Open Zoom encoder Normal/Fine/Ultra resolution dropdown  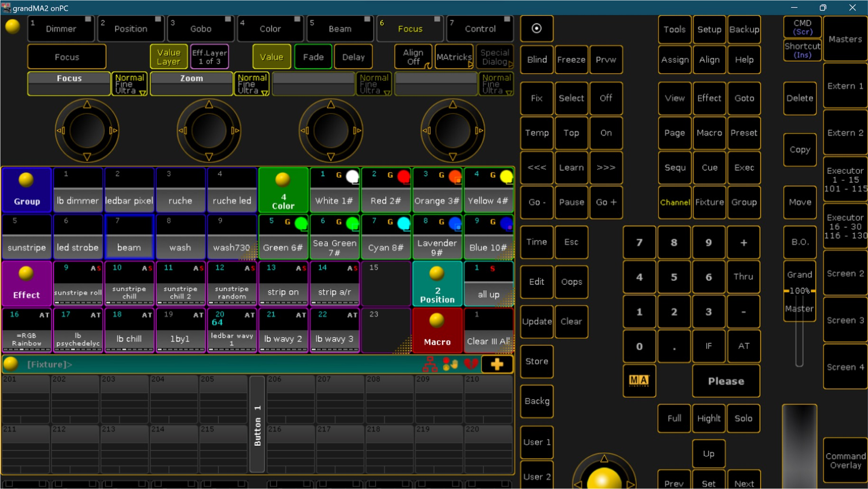coord(252,84)
